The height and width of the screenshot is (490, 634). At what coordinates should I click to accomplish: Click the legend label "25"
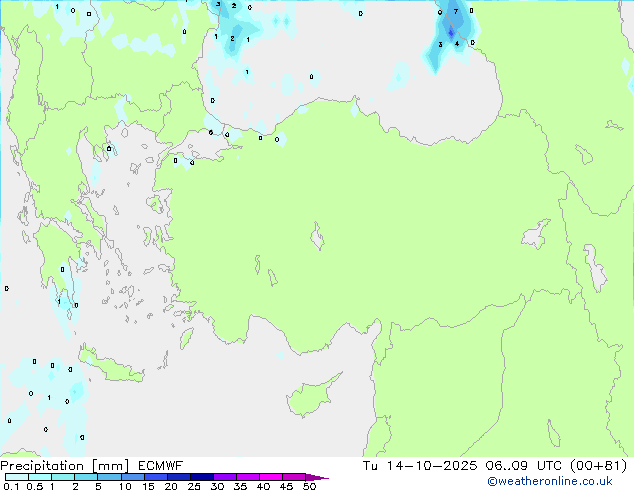point(194,486)
